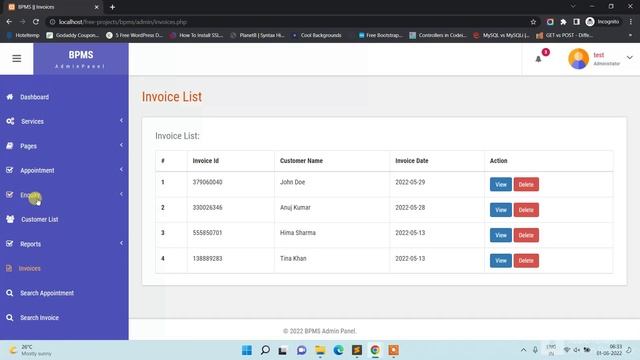Open the Pages menu item
This screenshot has width=640, height=360.
(29, 146)
